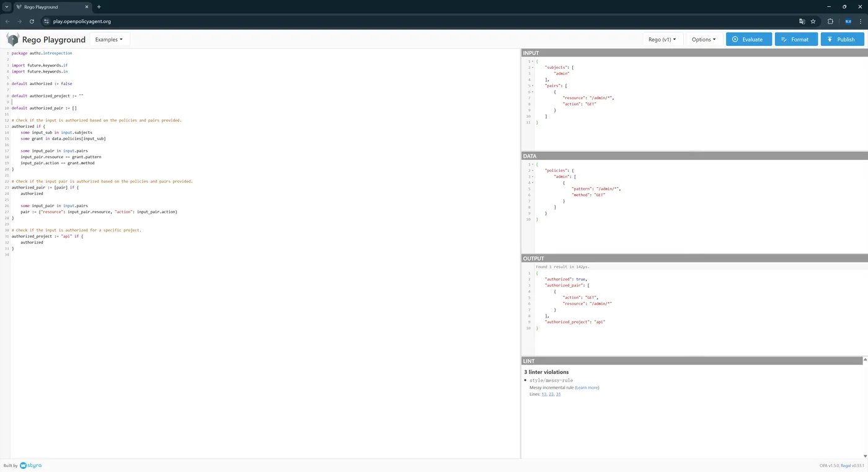Click the browser profile avatar icon

[848, 21]
